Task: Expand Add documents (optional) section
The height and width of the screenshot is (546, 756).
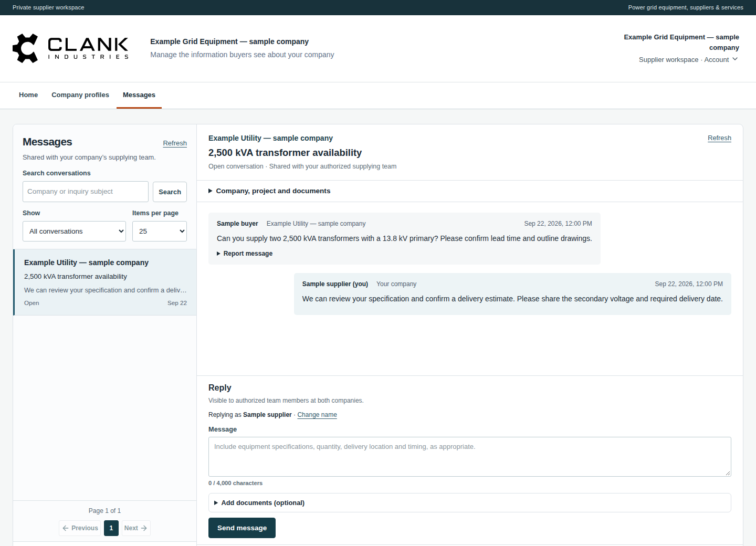Action: (470, 503)
